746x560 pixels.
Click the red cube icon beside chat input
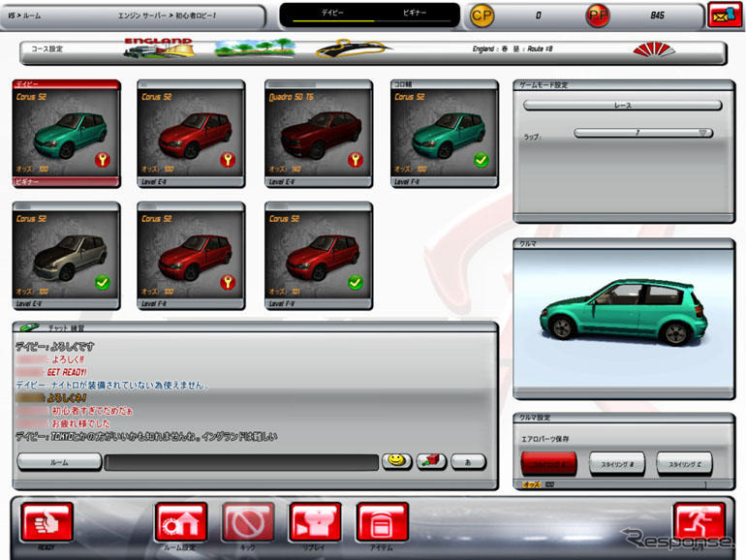pos(431,461)
